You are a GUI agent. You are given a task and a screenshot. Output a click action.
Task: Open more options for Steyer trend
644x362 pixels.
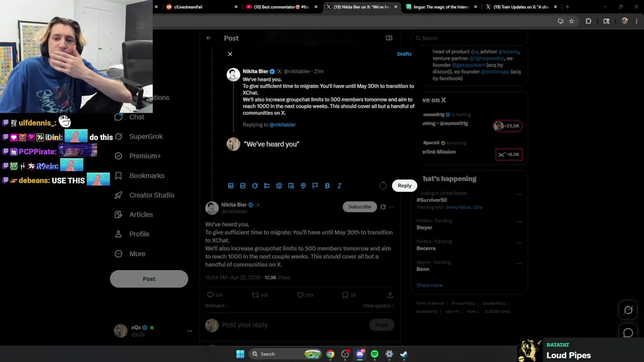click(519, 222)
